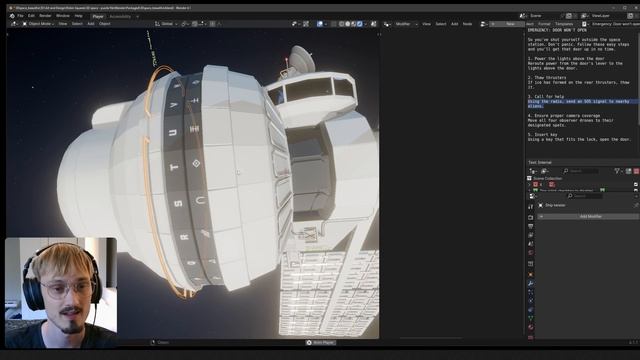Open the outliner editor type selector

click(x=533, y=171)
